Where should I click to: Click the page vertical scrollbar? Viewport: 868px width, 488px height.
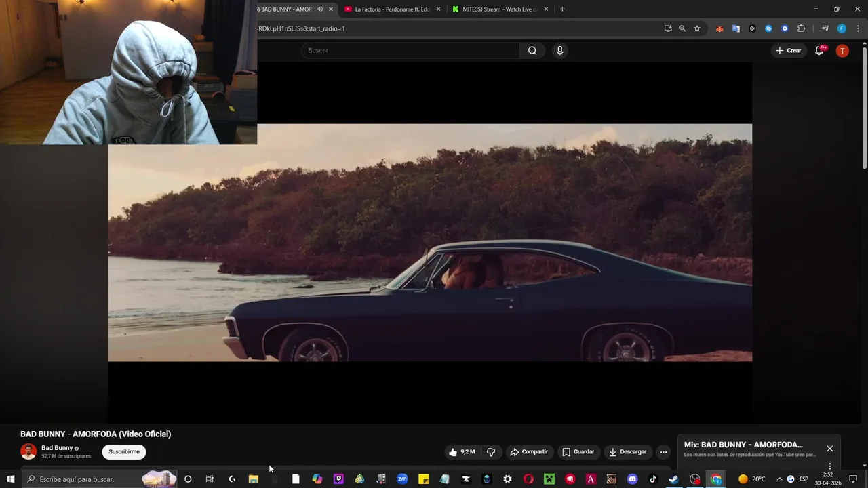tap(864, 108)
